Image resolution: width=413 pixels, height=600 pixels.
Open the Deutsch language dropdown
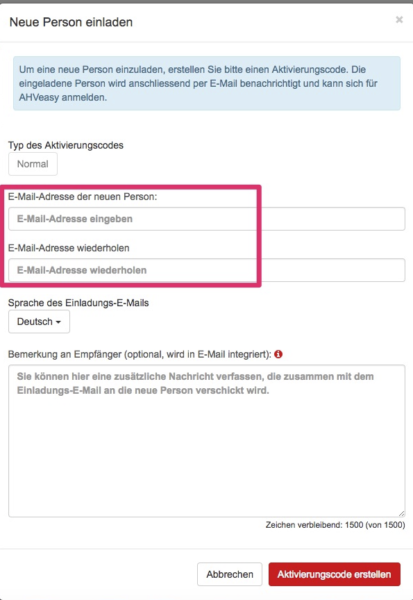[39, 321]
